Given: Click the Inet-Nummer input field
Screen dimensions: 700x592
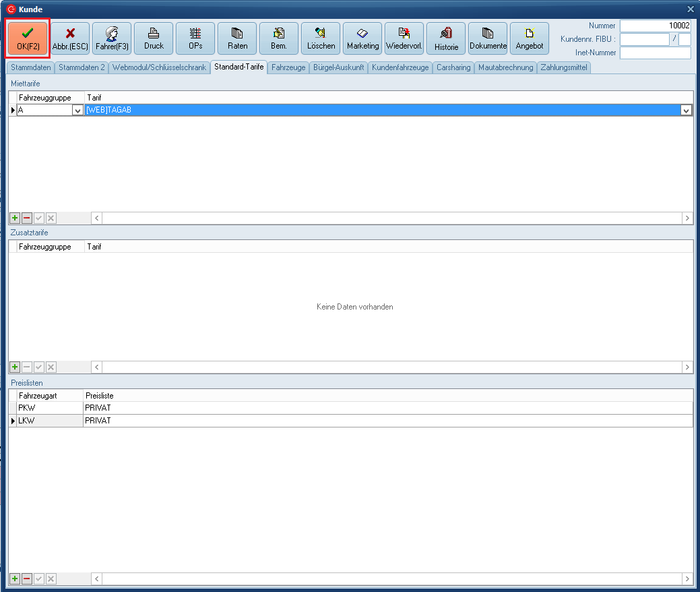Looking at the screenshot, I should pyautogui.click(x=656, y=53).
